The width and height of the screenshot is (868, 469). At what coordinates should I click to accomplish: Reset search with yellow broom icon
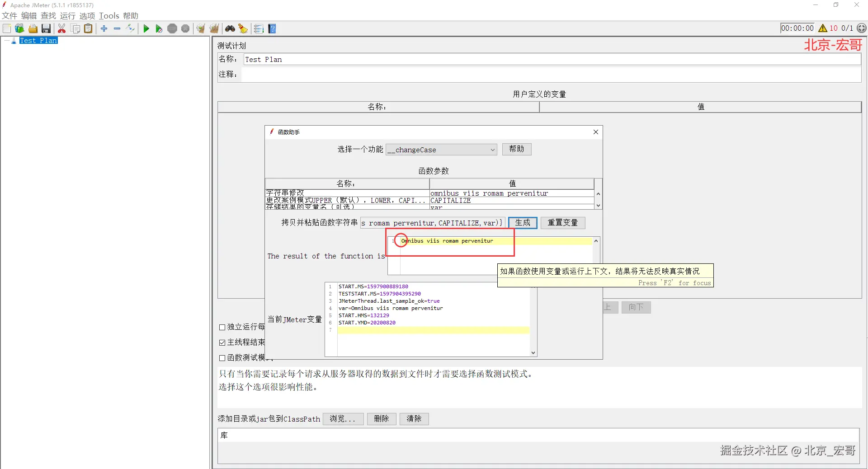(x=243, y=28)
